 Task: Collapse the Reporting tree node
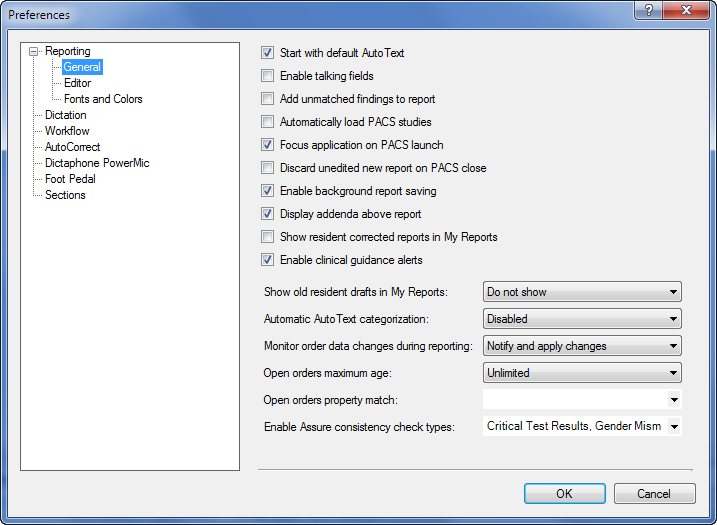click(x=33, y=51)
